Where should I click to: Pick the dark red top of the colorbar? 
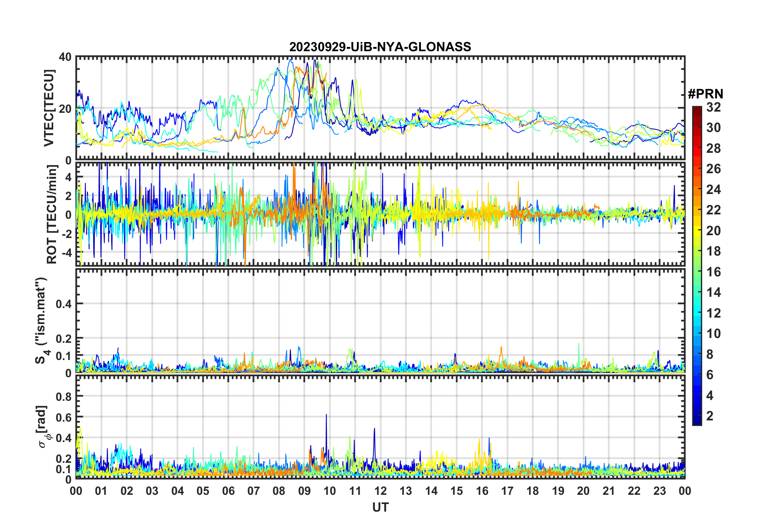697,110
